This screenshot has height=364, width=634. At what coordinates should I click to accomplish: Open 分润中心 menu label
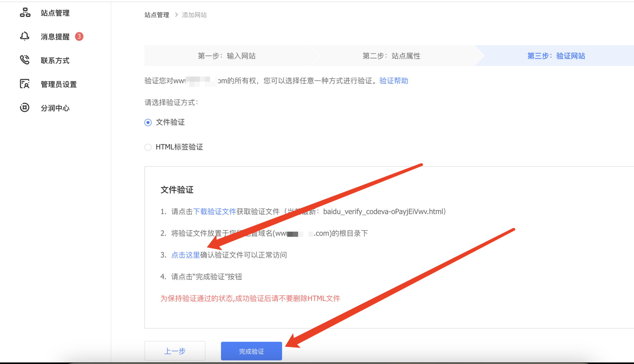coord(55,108)
